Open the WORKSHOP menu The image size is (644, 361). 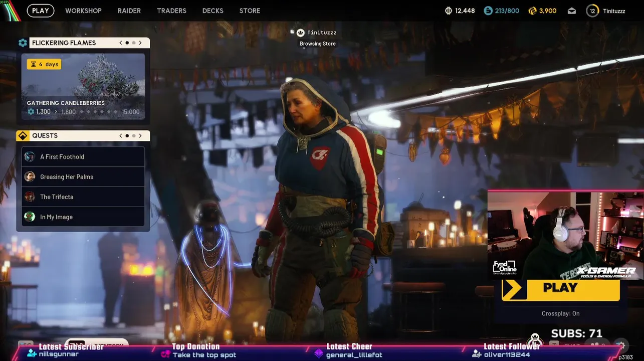tap(83, 11)
